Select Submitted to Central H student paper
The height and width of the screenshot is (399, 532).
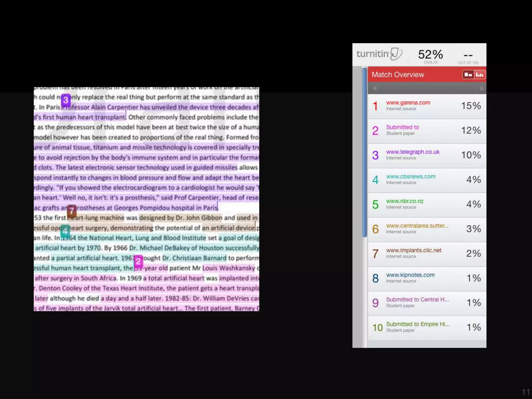click(x=417, y=300)
